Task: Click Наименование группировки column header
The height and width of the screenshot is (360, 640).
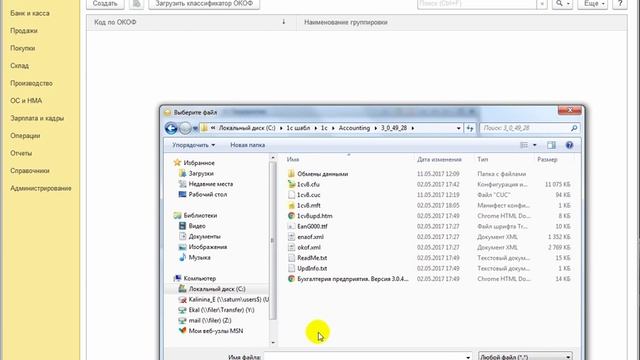Action: [x=346, y=22]
